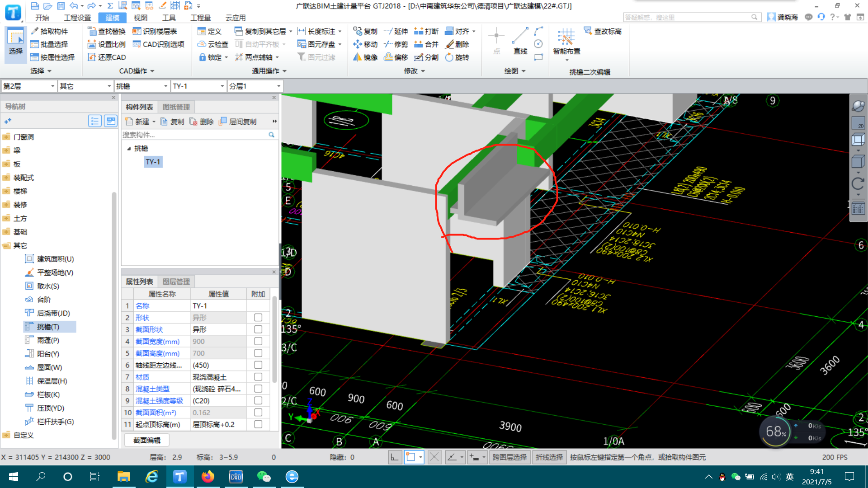868x488 pixels.
Task: Open WeChat from the Windows taskbar
Action: click(264, 477)
